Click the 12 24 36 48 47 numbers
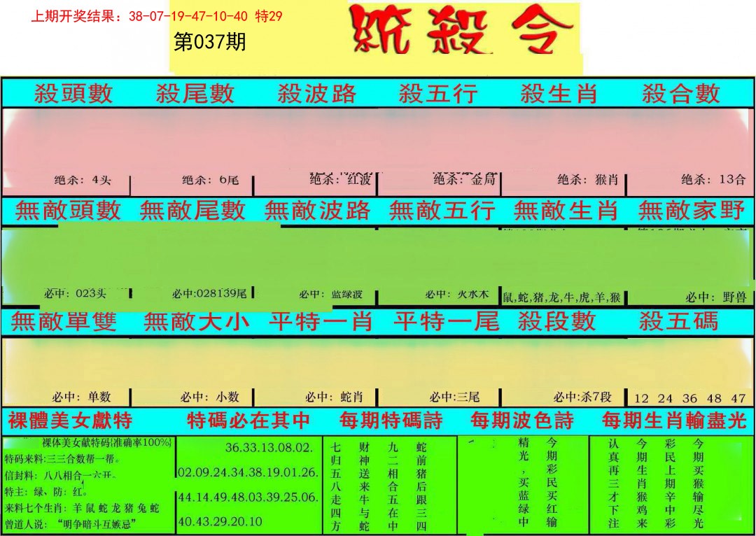This screenshot has width=756, height=536. point(689,398)
